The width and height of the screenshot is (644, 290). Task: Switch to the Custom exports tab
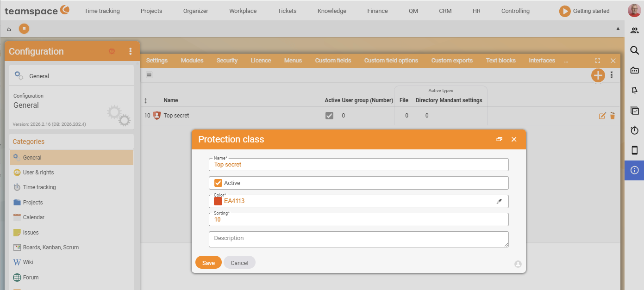click(x=452, y=61)
